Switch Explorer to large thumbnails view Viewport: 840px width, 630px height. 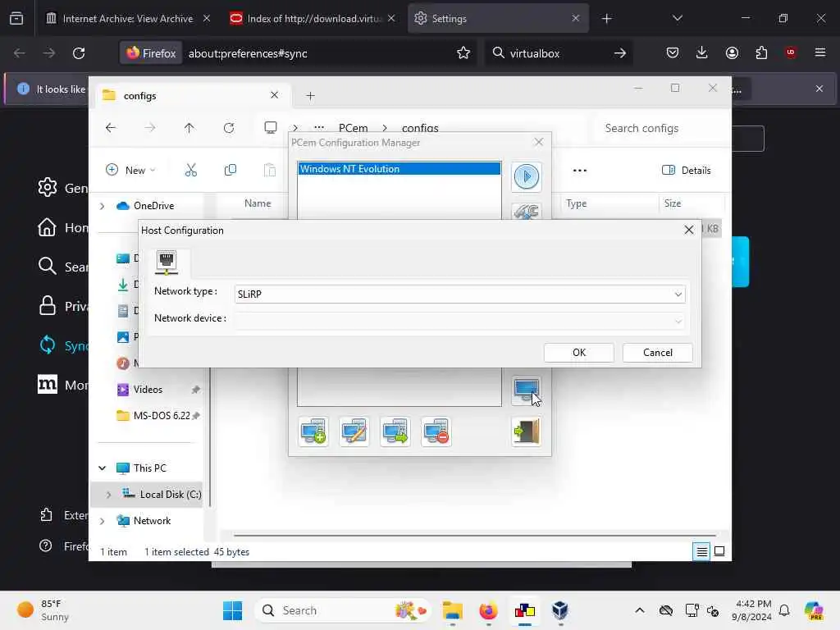click(x=719, y=551)
